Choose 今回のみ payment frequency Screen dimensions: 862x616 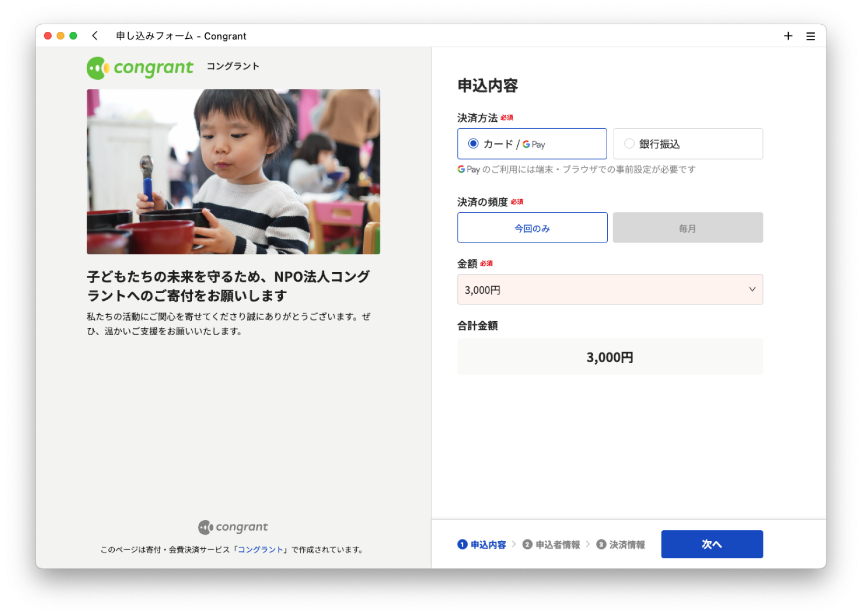point(532,228)
